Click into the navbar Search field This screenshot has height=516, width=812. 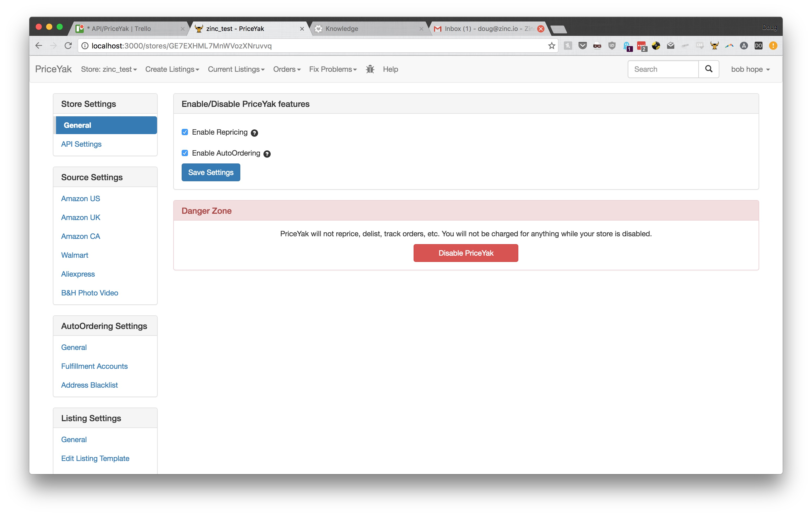663,69
